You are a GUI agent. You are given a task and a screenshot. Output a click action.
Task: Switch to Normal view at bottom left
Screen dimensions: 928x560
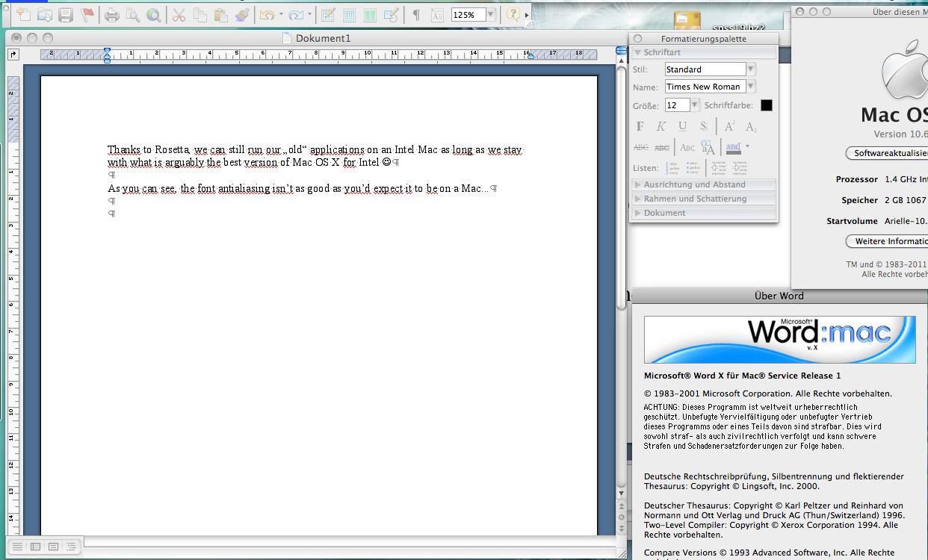pyautogui.click(x=17, y=547)
